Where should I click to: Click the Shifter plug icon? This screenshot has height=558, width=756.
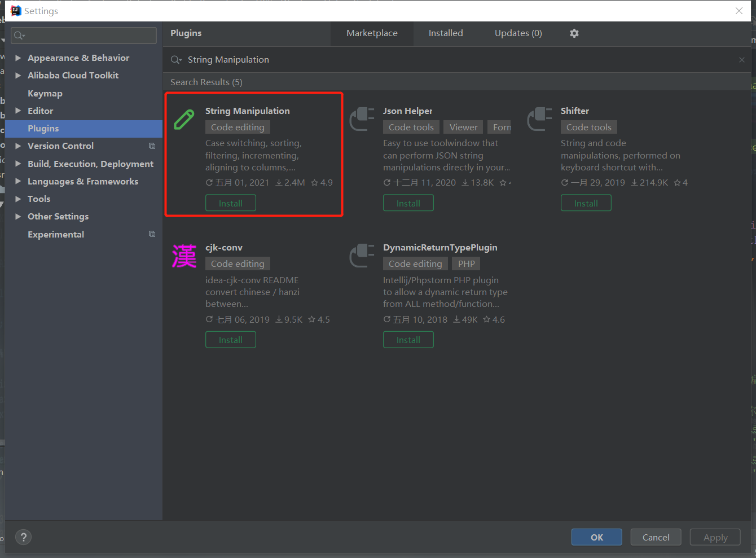[539, 119]
